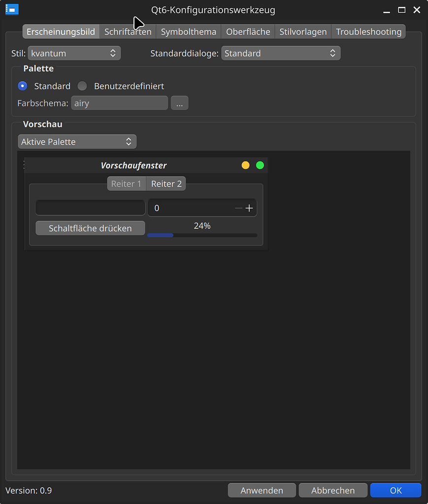Select the Standard palette radio button

pos(23,86)
